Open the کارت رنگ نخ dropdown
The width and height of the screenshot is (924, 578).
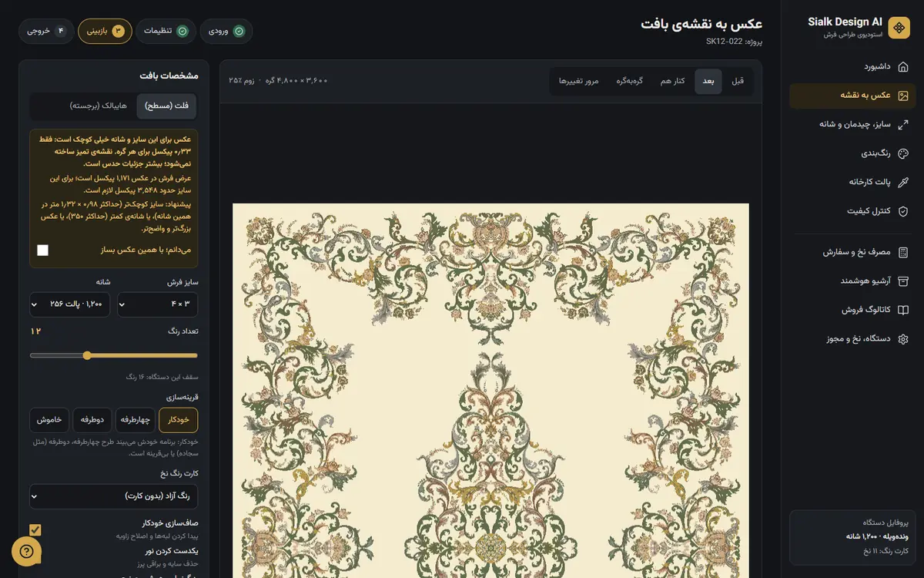coord(114,496)
